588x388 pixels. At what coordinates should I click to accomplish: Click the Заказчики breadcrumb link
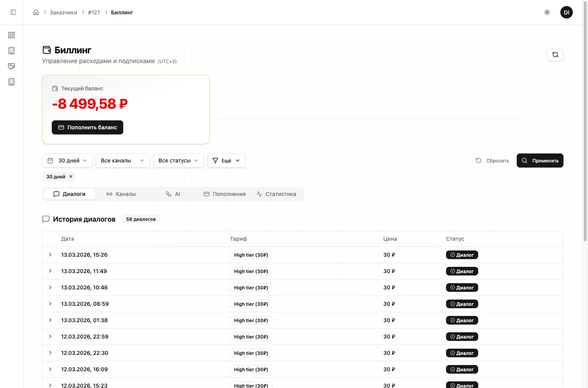click(63, 12)
